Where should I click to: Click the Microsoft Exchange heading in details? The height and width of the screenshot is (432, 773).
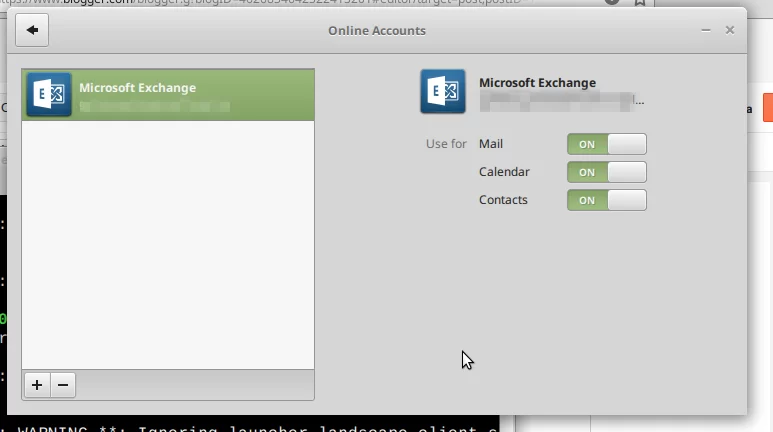537,82
